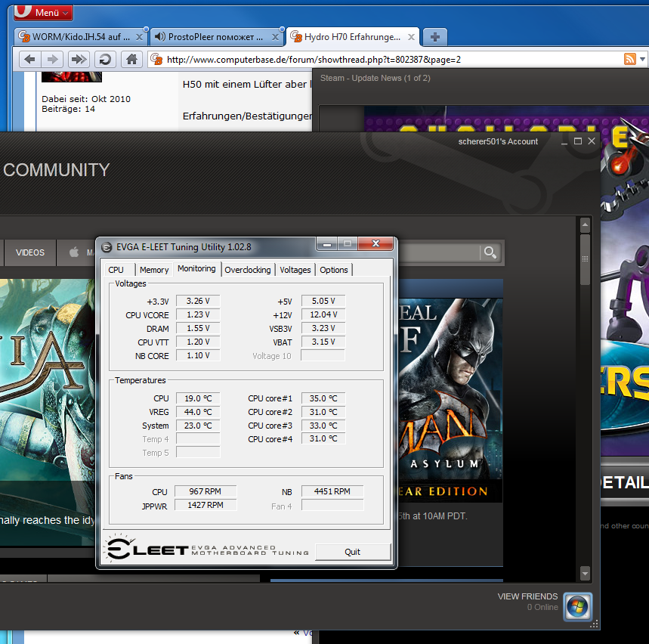649x644 pixels.
Task: Go back in Opera browser
Action: [x=29, y=59]
